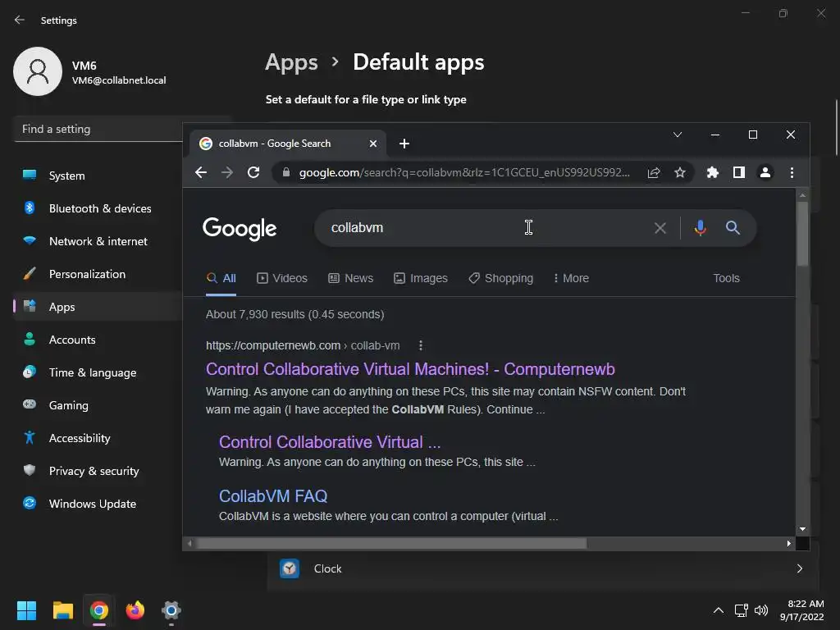The width and height of the screenshot is (840, 630).
Task: Close the collabvm Google Search tab
Action: [373, 144]
